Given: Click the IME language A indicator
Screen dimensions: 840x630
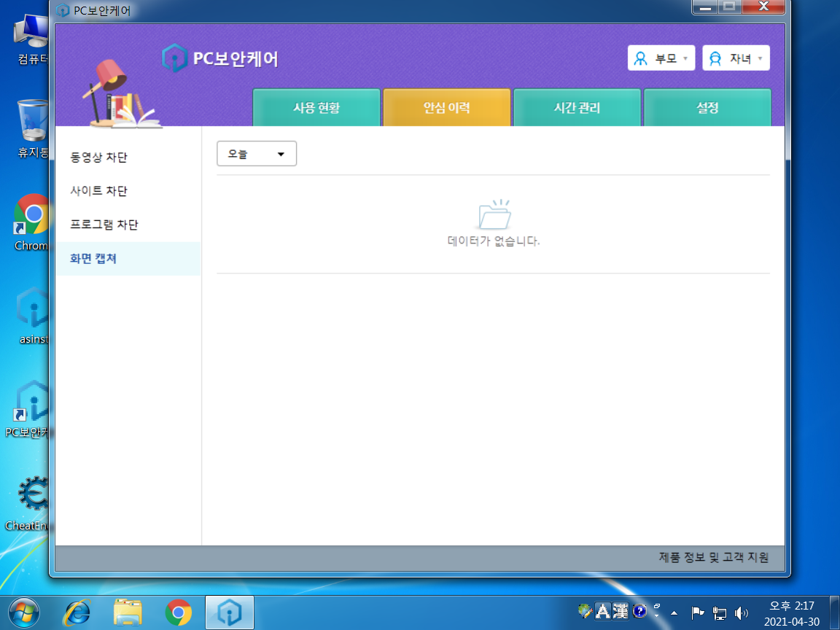Looking at the screenshot, I should [x=603, y=611].
